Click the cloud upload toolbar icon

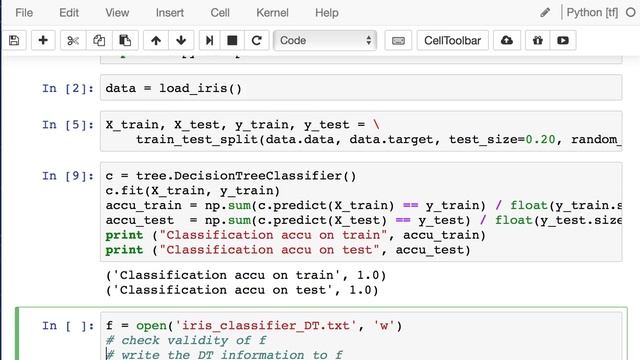(x=507, y=40)
